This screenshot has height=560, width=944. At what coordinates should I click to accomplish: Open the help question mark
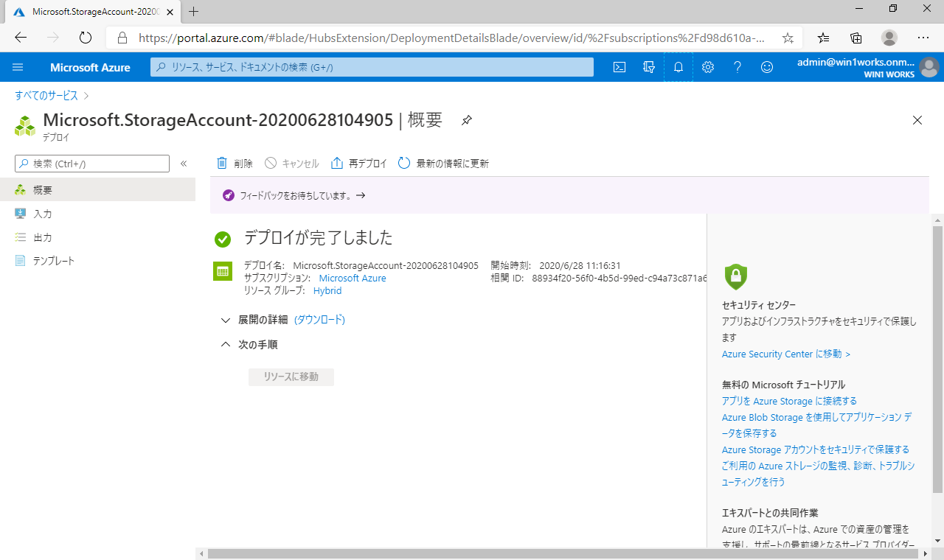[737, 67]
